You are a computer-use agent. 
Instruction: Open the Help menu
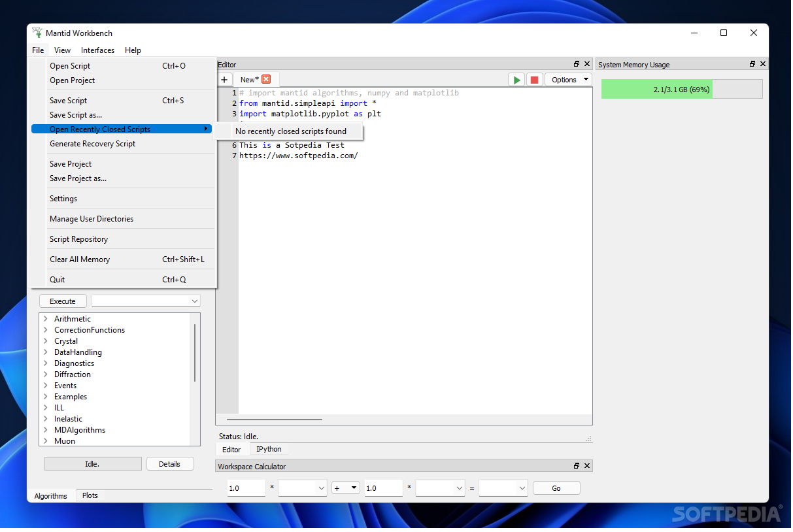point(133,50)
